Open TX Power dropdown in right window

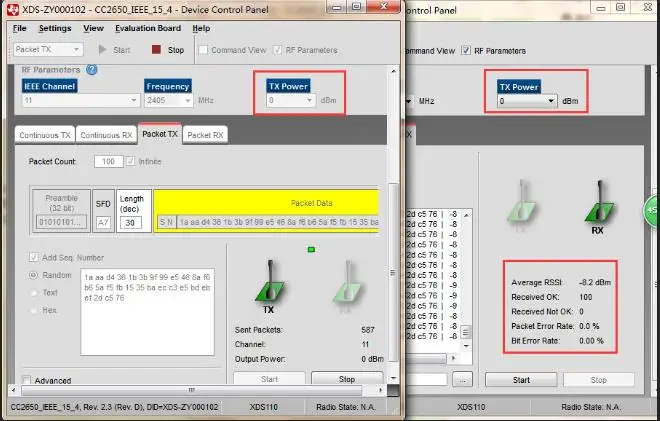[527, 101]
